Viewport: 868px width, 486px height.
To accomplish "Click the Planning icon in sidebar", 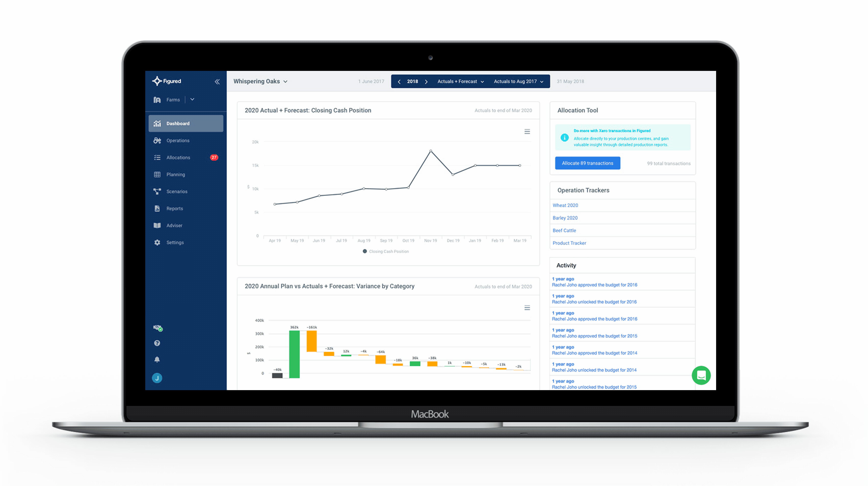I will click(x=157, y=175).
